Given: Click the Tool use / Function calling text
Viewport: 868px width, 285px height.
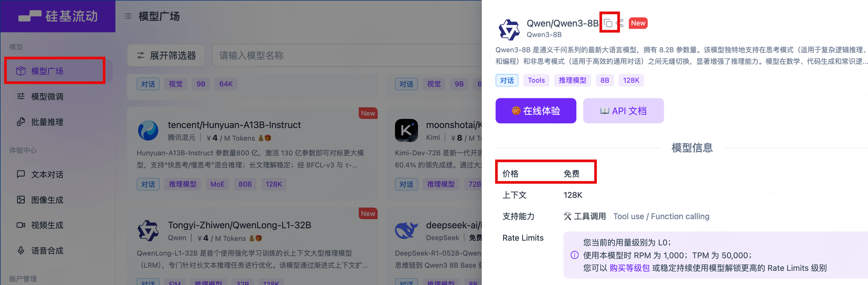Looking at the screenshot, I should point(661,216).
